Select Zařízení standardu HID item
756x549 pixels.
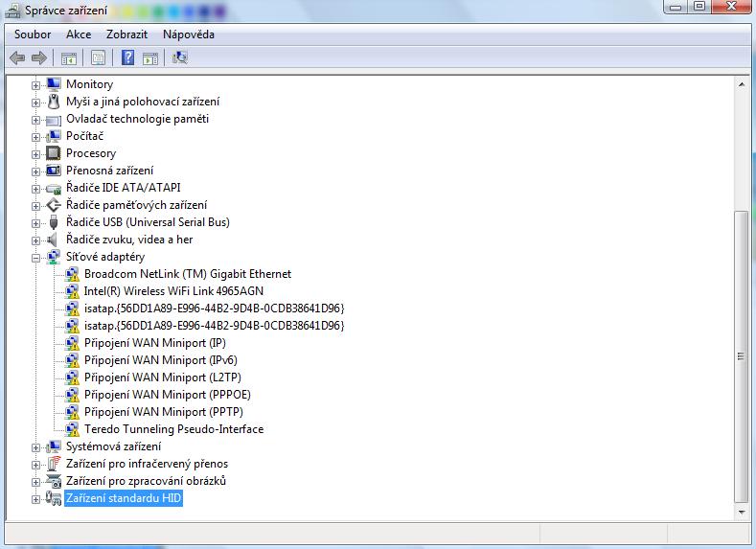124,499
